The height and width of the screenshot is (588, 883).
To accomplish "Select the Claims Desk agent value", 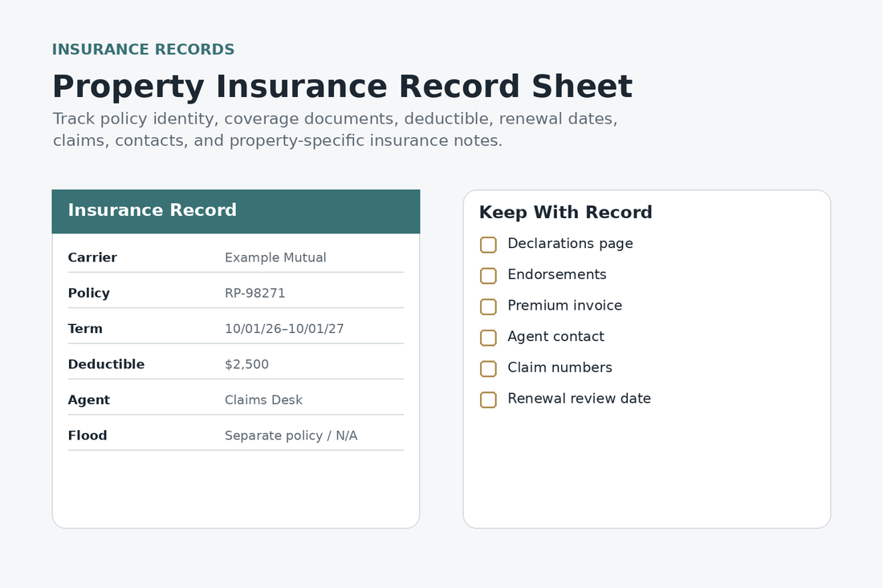I will [263, 400].
